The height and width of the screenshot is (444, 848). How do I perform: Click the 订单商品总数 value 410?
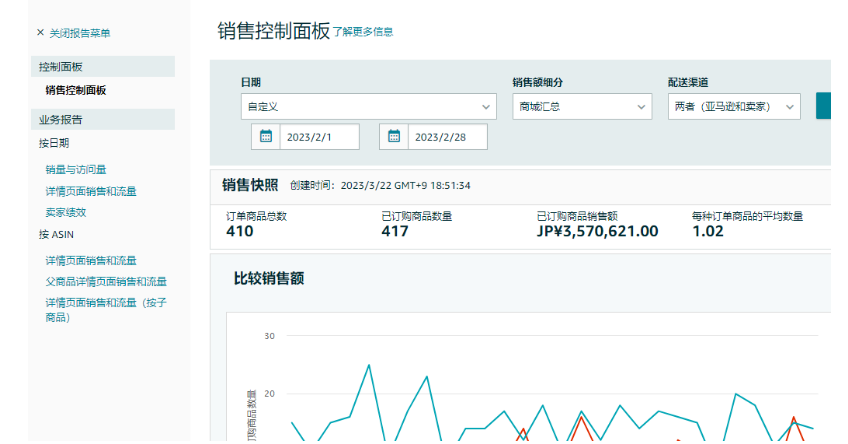pyautogui.click(x=240, y=231)
